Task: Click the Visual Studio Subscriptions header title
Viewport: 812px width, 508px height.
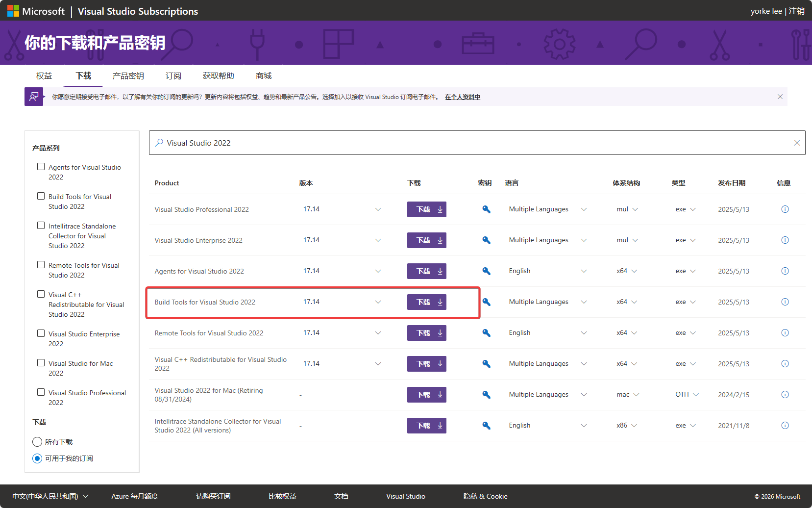Action: click(x=138, y=11)
